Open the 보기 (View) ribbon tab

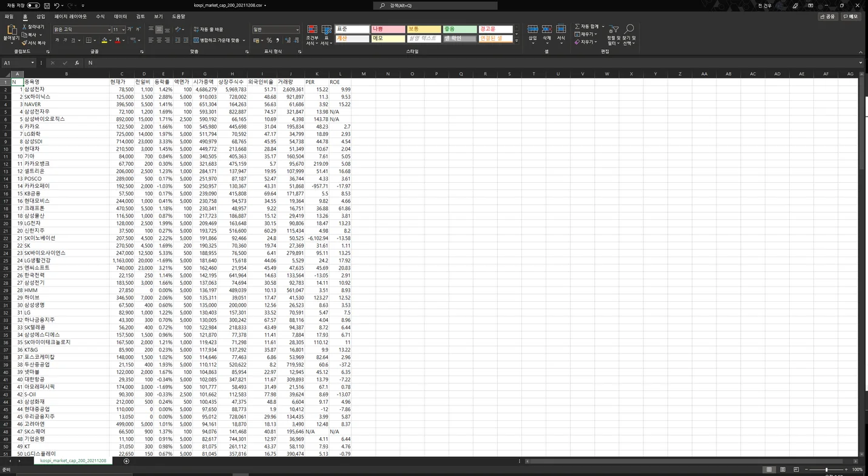tap(158, 16)
